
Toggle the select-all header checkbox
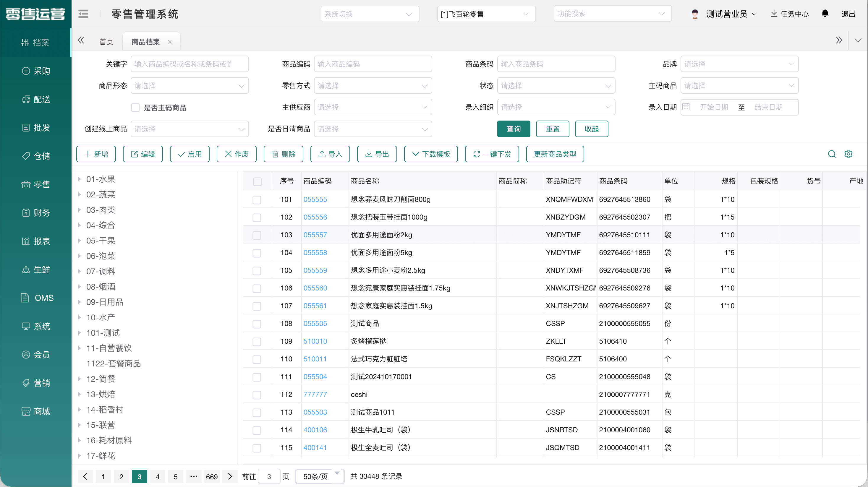click(258, 181)
